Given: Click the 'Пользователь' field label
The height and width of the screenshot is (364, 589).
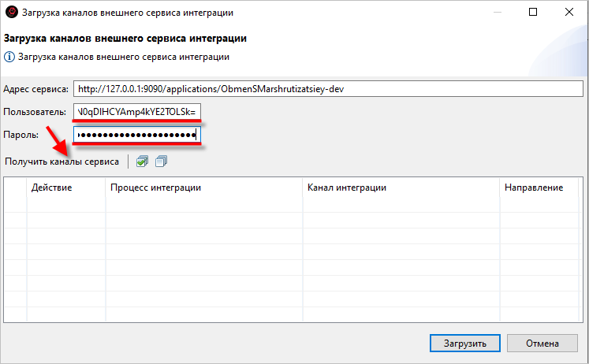Looking at the screenshot, I should pyautogui.click(x=36, y=111).
